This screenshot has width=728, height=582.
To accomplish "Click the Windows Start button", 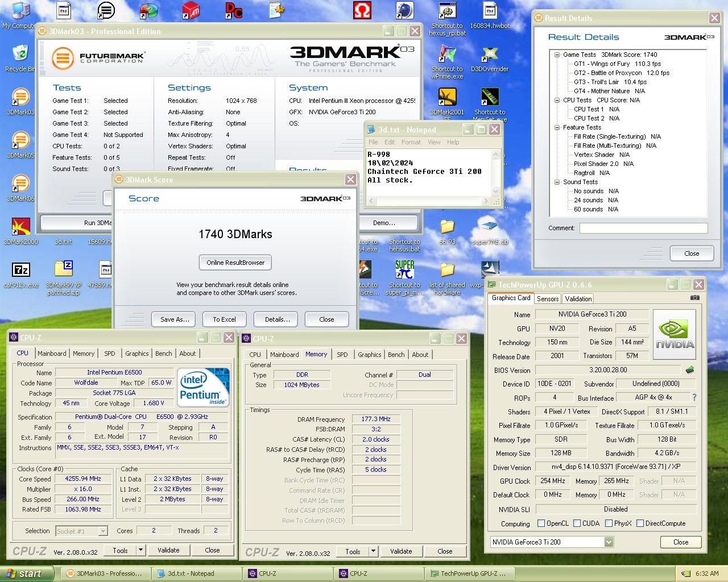I will [27, 573].
